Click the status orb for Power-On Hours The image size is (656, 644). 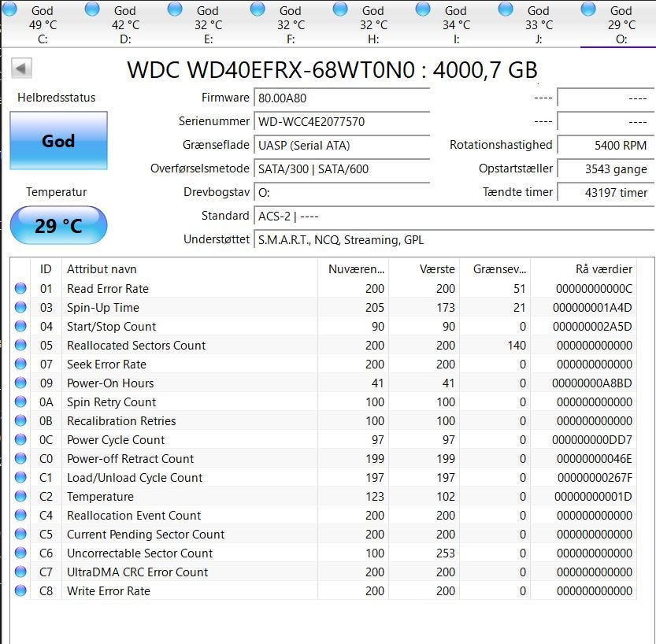click(x=20, y=383)
